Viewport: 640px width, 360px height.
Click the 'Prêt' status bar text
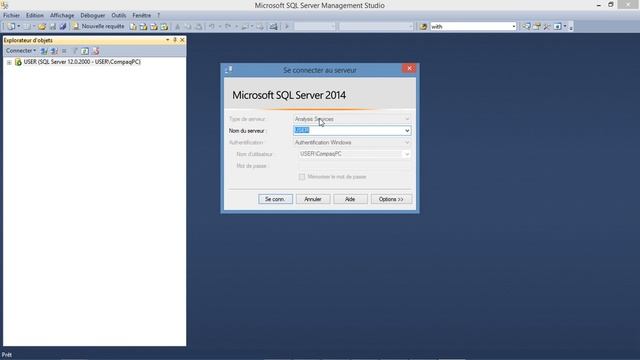click(x=7, y=355)
